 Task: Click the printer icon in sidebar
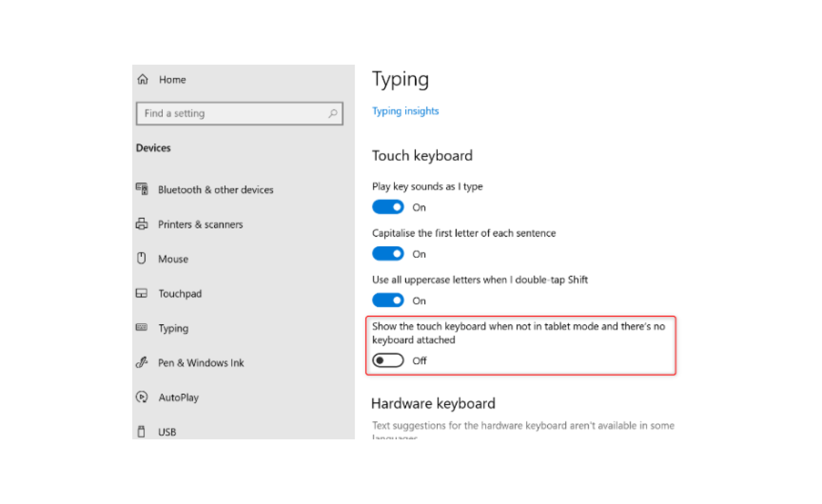[142, 224]
